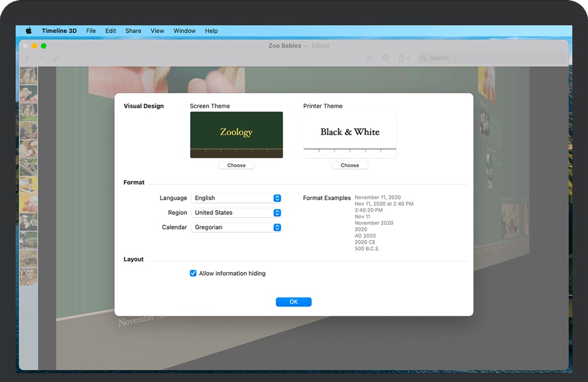
Task: Confirm settings with the OK button
Action: [294, 301]
